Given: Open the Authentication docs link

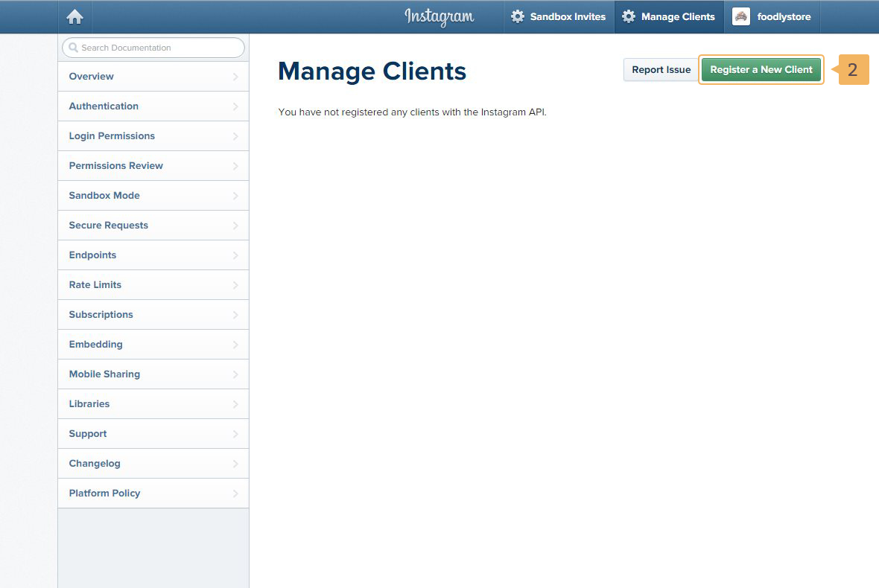Looking at the screenshot, I should (104, 106).
